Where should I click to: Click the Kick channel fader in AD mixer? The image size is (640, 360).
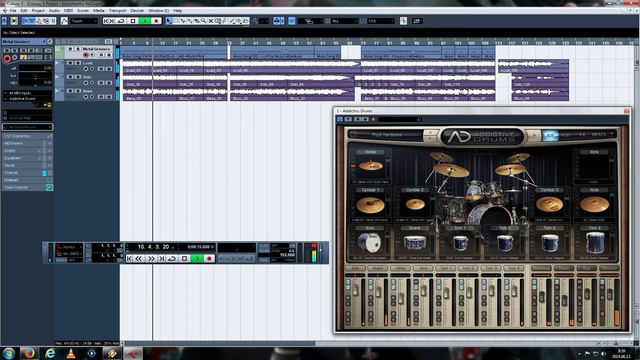(356, 290)
